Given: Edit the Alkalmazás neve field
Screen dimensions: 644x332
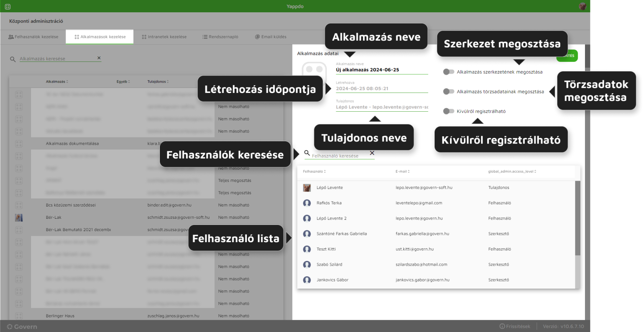Looking at the screenshot, I should pyautogui.click(x=382, y=70).
